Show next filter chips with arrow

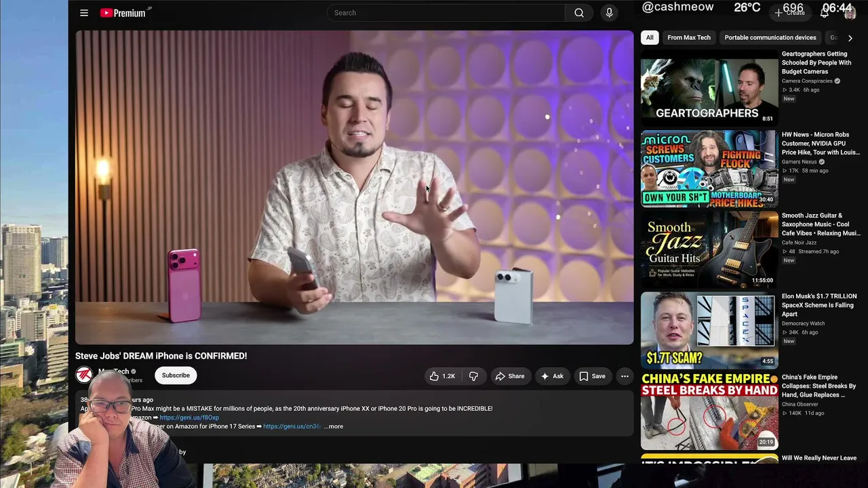850,38
